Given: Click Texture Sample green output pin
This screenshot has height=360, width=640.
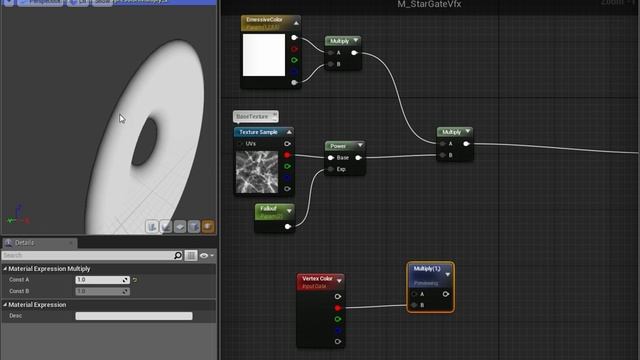Looking at the screenshot, I should coord(287,167).
